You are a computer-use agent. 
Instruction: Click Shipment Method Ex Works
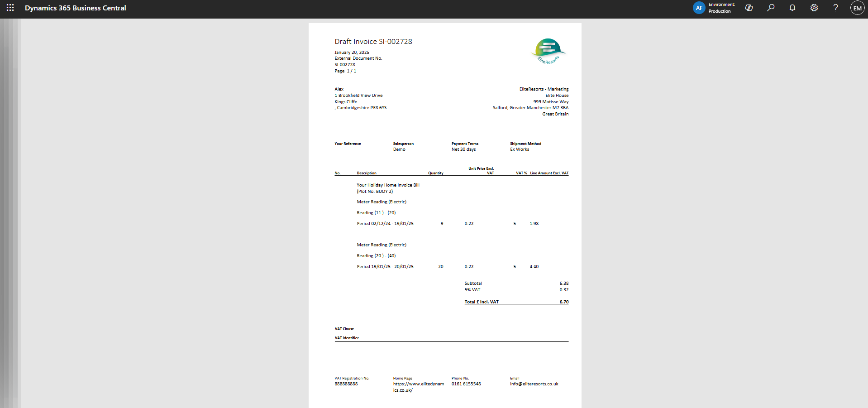coord(520,149)
